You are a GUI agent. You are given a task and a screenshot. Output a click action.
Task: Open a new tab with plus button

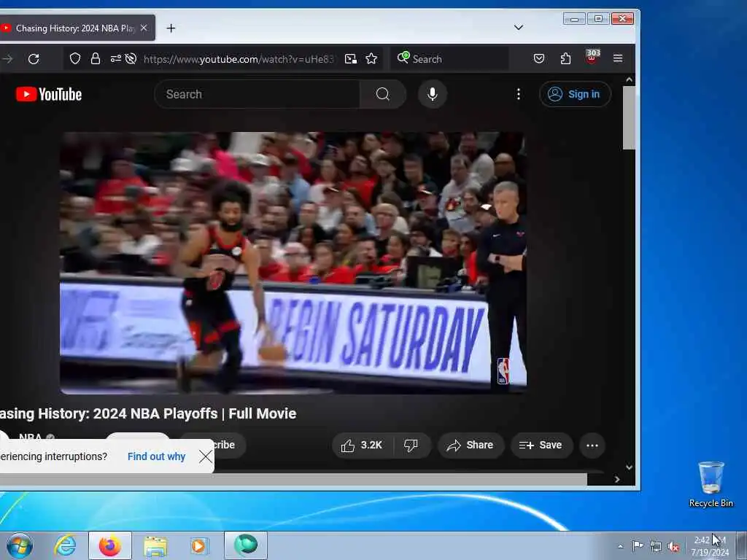point(171,28)
